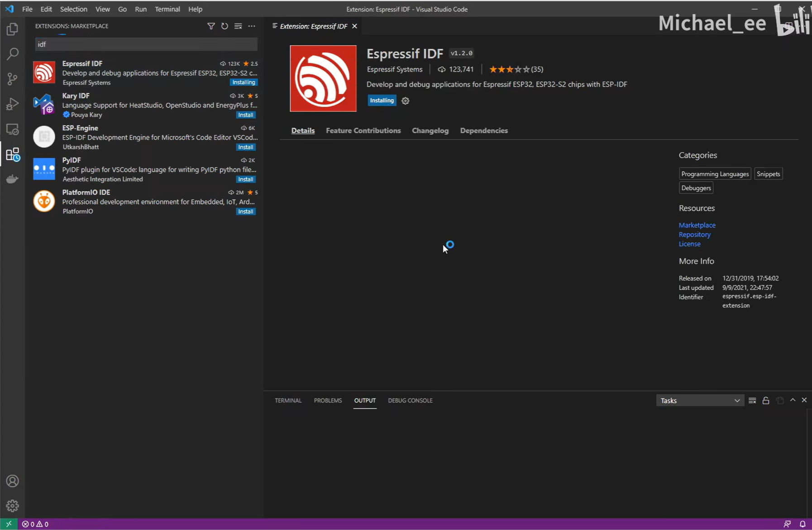This screenshot has width=812, height=530.
Task: Select the ESP-Engine list entry
Action: (x=145, y=137)
